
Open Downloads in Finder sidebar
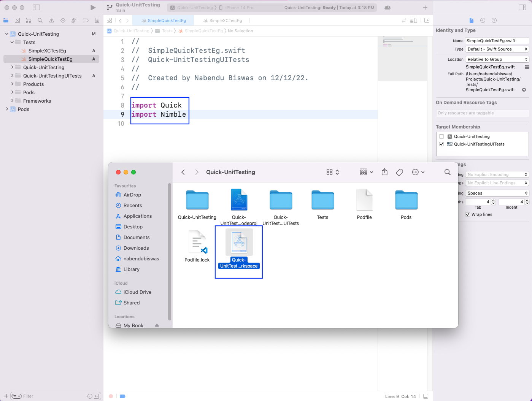(136, 248)
